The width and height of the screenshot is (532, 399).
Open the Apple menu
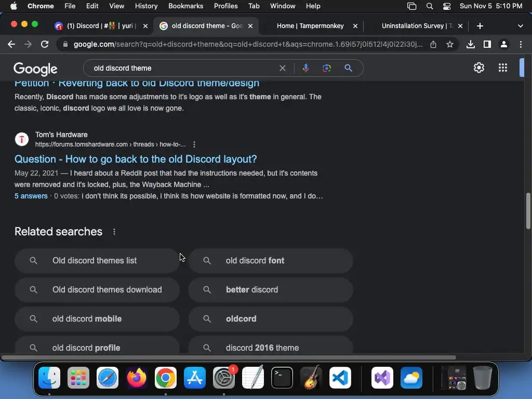point(14,6)
